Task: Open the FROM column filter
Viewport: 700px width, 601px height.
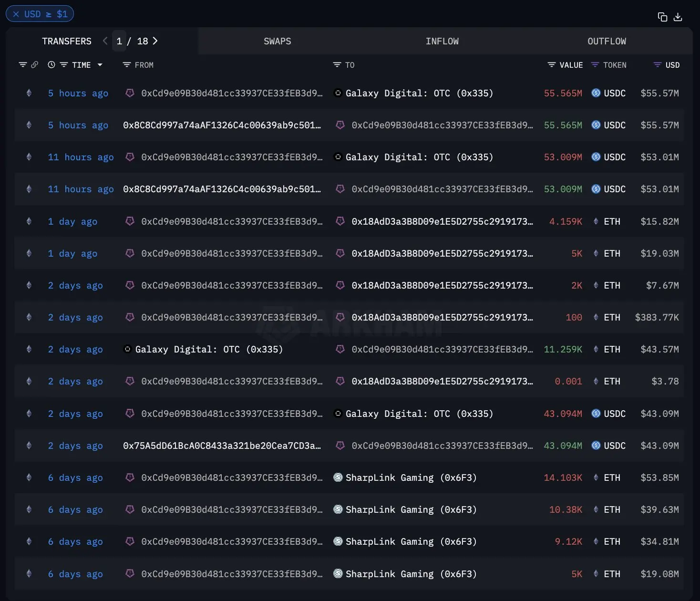Action: tap(127, 65)
